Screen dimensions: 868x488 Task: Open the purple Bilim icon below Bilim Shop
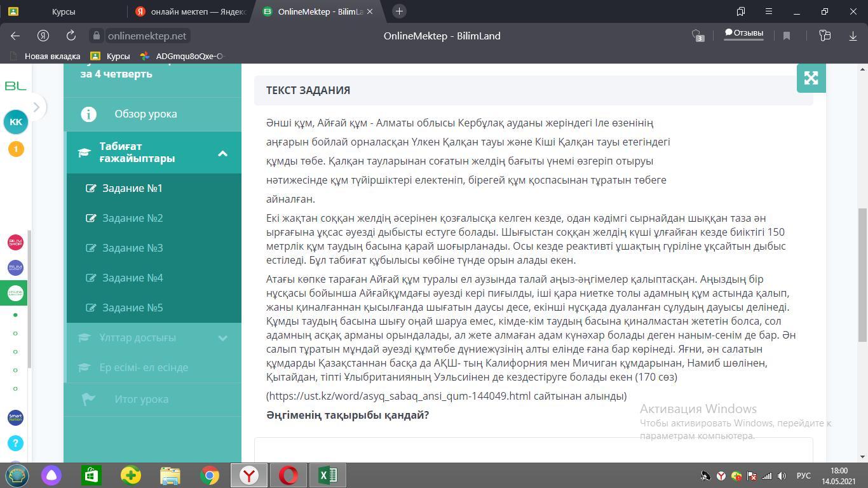tap(15, 268)
